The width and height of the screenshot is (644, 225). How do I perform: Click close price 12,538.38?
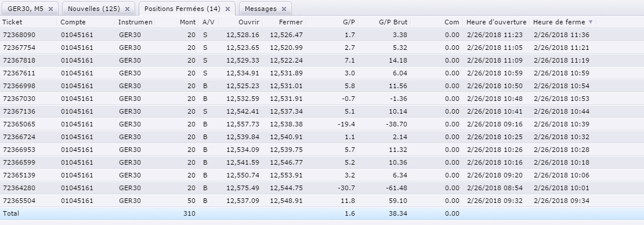coord(286,124)
